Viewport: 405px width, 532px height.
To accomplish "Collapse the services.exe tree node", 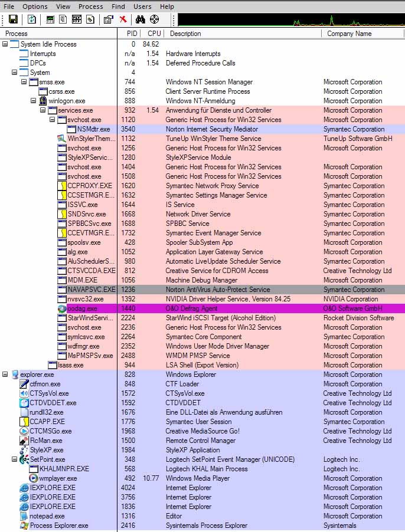I will point(43,110).
